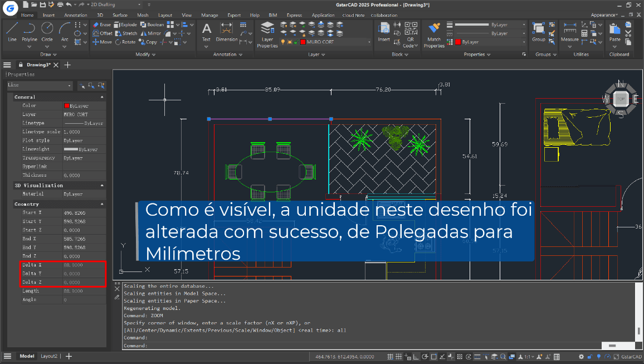Click the Measure tool
Viewport: 644px width, 364px height.
click(x=570, y=32)
